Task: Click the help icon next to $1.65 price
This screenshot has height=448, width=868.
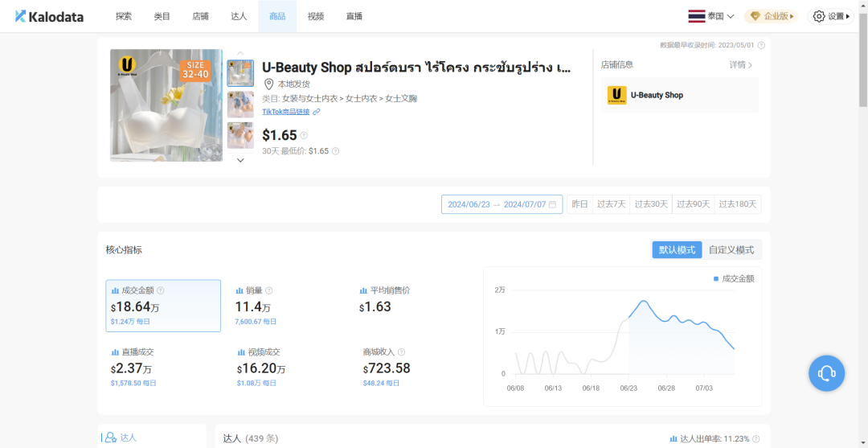Action: (x=304, y=135)
